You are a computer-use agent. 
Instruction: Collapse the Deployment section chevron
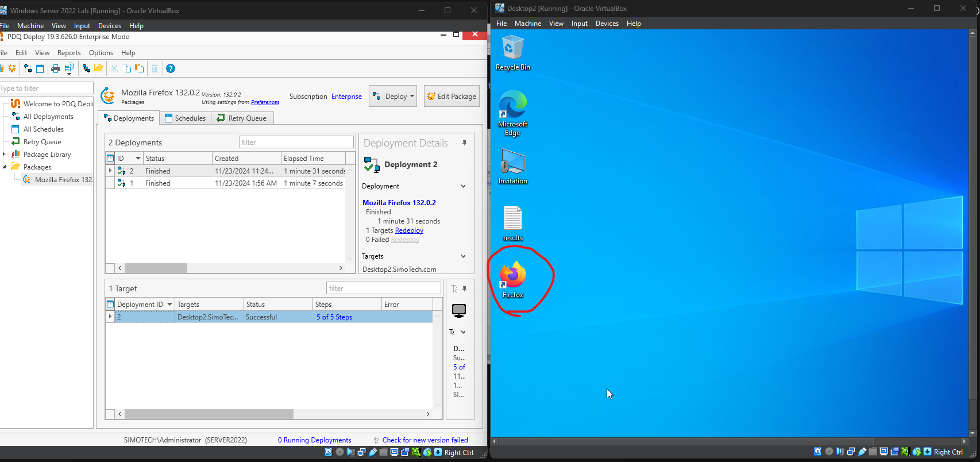(464, 186)
